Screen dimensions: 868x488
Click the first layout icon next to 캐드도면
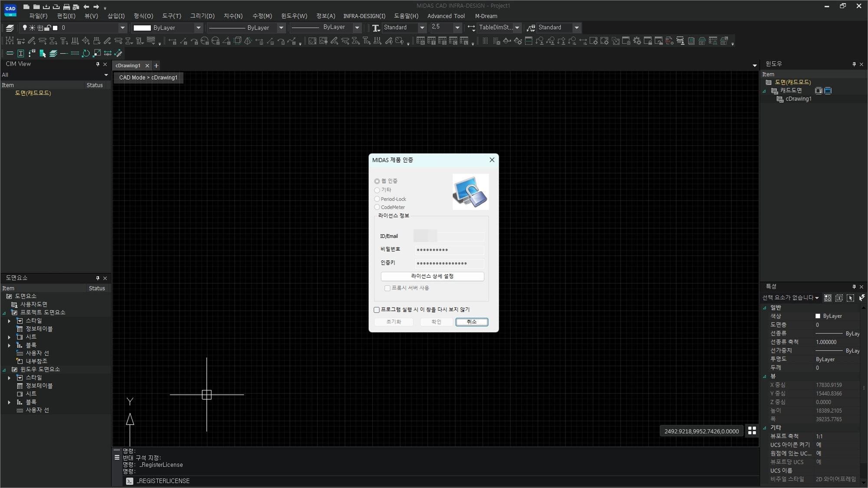pyautogui.click(x=819, y=91)
